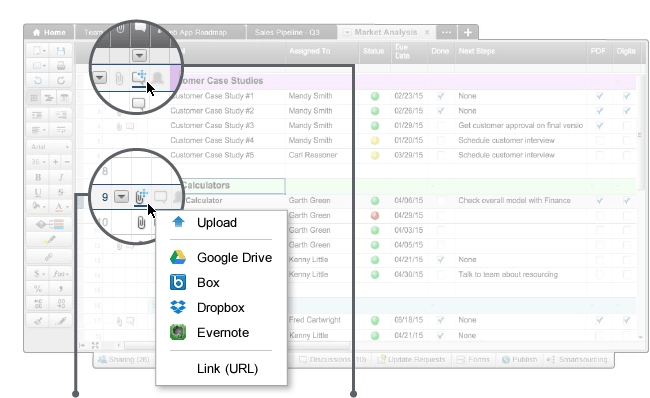The height and width of the screenshot is (398, 650).
Task: Toggle Done checkbox for Customer Case Study #4
Action: [x=441, y=141]
